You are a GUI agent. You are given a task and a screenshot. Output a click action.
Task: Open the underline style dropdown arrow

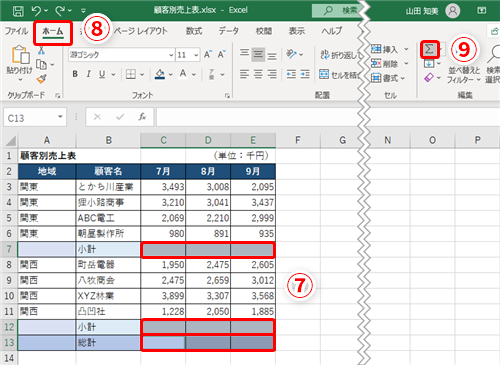[113, 74]
